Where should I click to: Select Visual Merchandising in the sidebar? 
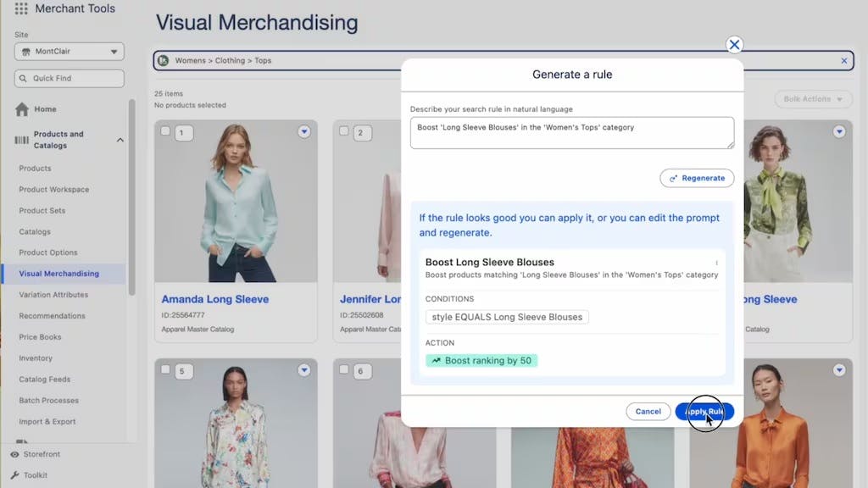point(58,274)
